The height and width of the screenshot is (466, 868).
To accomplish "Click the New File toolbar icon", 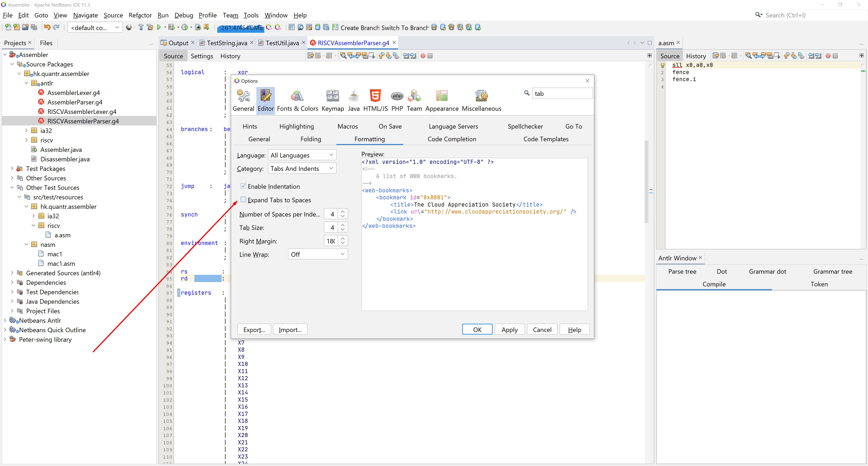I will [x=8, y=27].
